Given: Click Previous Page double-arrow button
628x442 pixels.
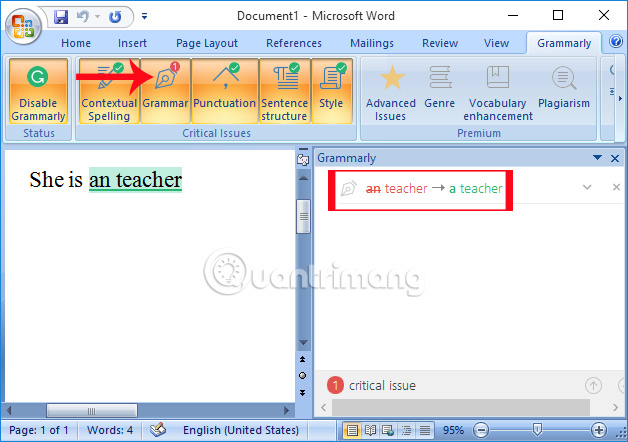Looking at the screenshot, I should (303, 359).
